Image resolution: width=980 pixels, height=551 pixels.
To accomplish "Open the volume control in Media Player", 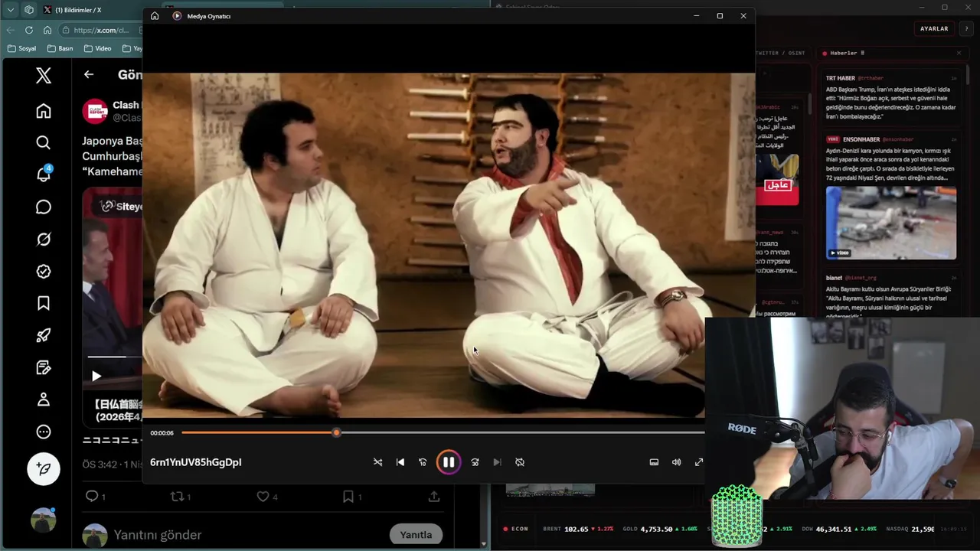I will tap(676, 462).
